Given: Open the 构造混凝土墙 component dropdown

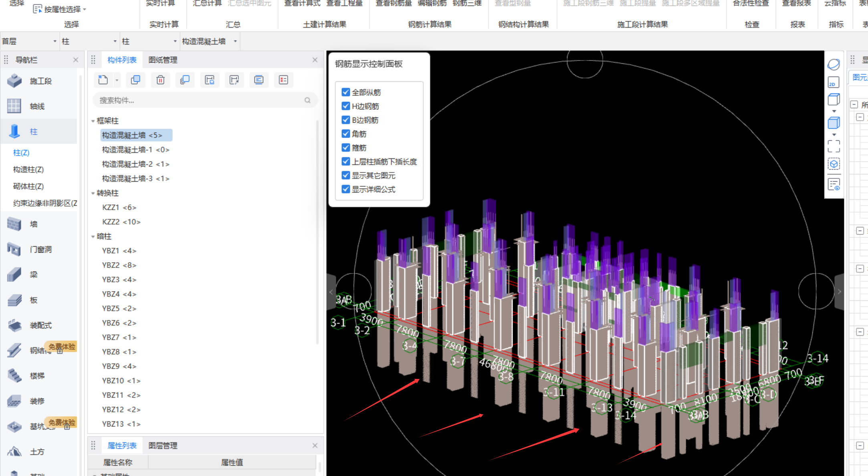Looking at the screenshot, I should tap(235, 41).
